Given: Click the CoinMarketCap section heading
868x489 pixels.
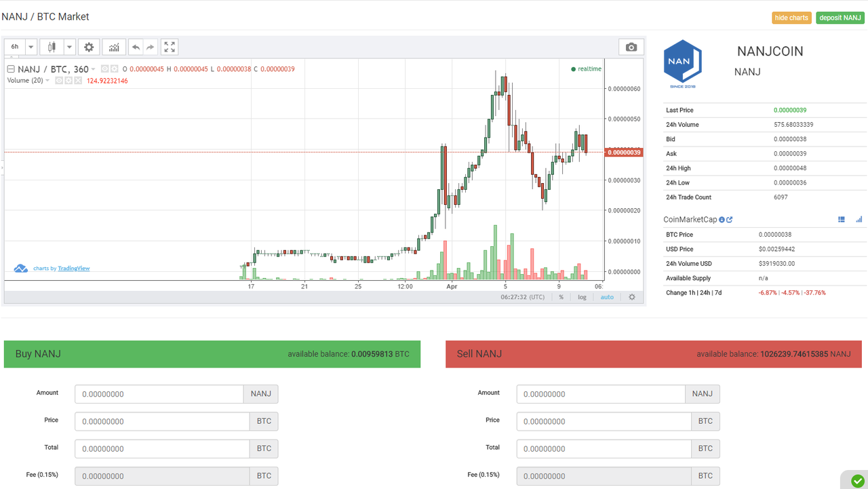Looking at the screenshot, I should coord(690,220).
